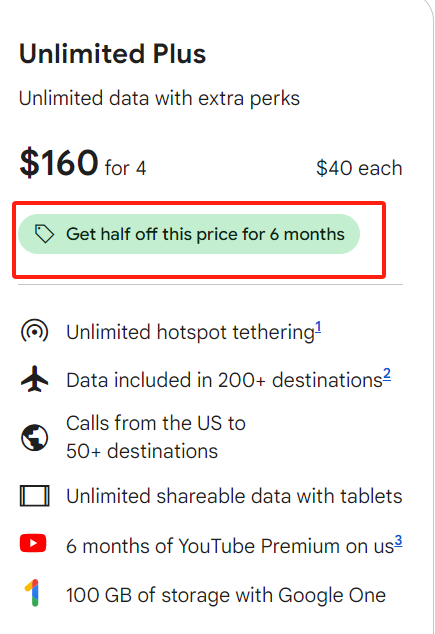Viewport: 435px width, 634px height.
Task: Click the tablet icon
Action: click(x=34, y=496)
